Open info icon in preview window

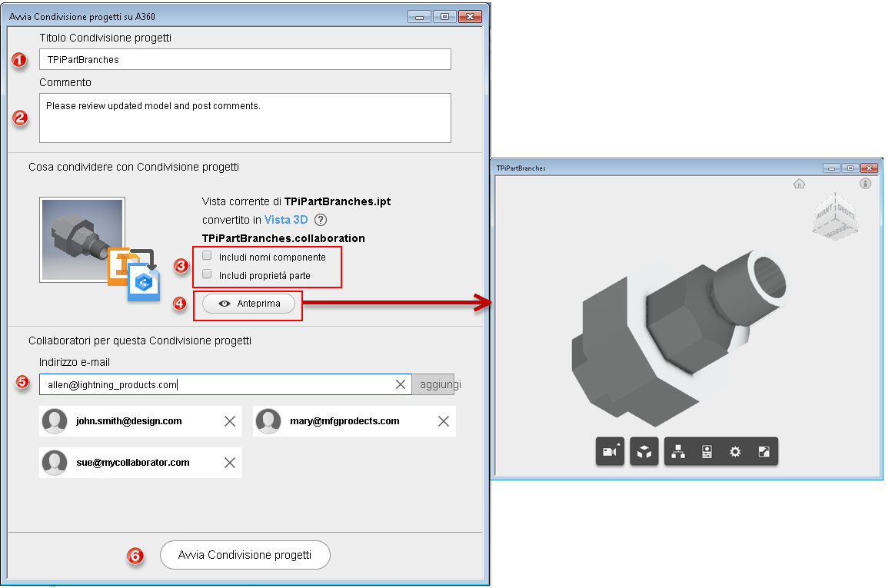tap(865, 184)
